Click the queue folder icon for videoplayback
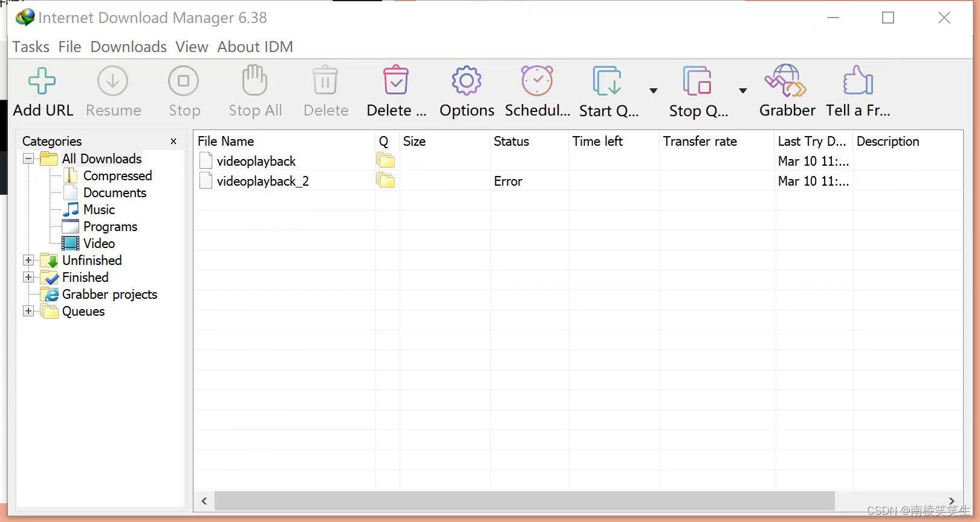 (x=385, y=161)
